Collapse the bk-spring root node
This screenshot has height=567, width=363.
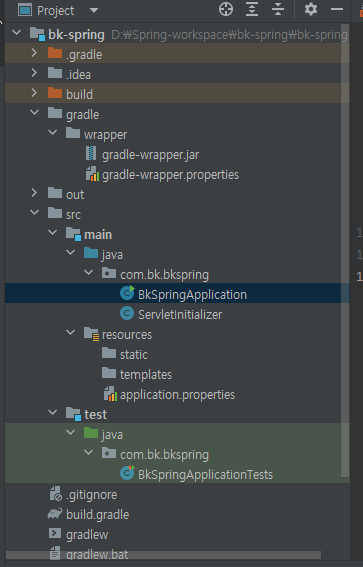tap(17, 33)
